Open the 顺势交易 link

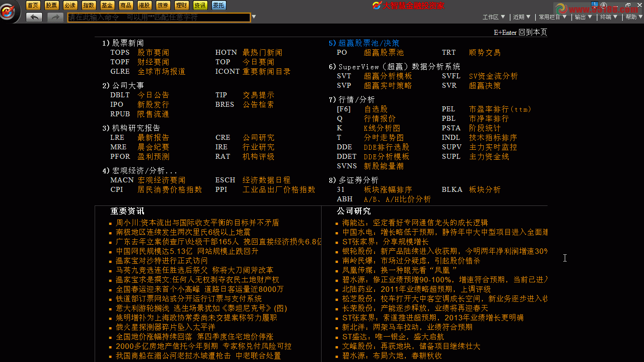485,52
